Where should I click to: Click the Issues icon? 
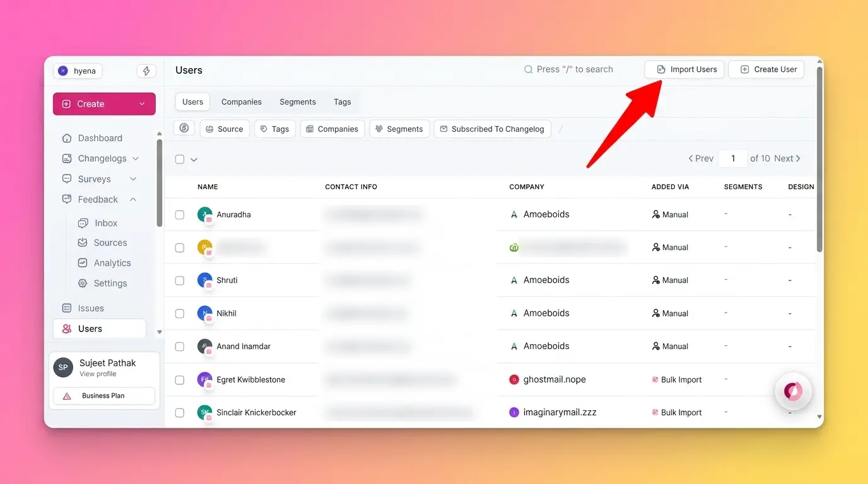click(x=67, y=308)
